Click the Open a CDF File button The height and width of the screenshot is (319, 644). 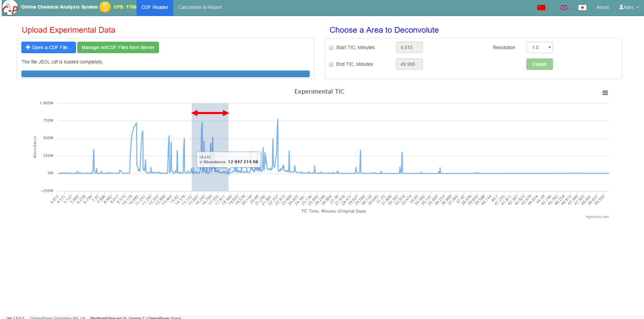(x=49, y=48)
